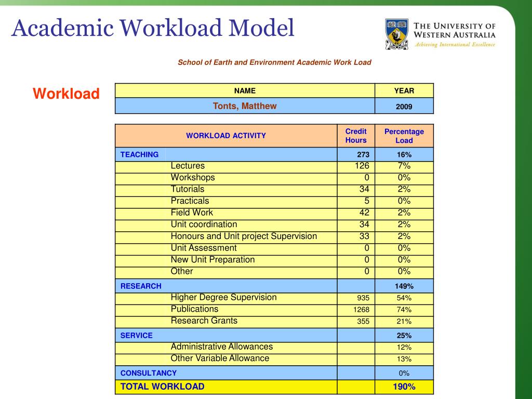Select the Unit coordination row label
Image resolution: width=532 pixels, height=399 pixels.
(204, 224)
